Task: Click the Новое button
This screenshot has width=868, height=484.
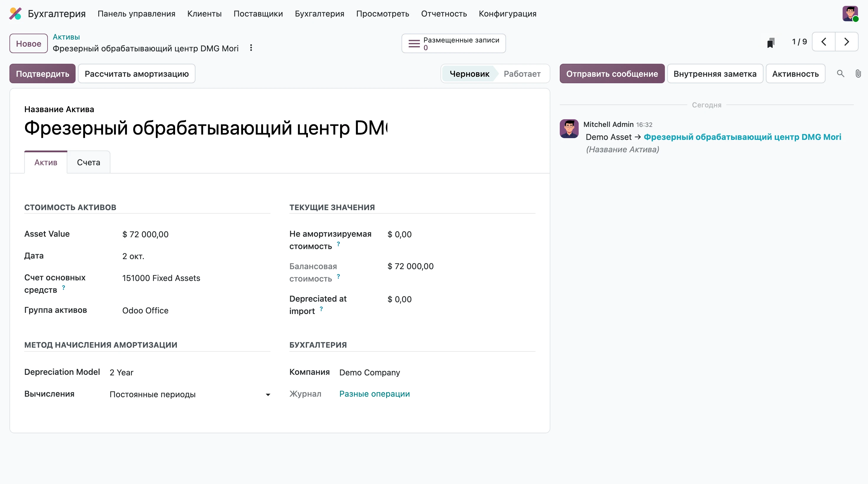Action: tap(29, 43)
